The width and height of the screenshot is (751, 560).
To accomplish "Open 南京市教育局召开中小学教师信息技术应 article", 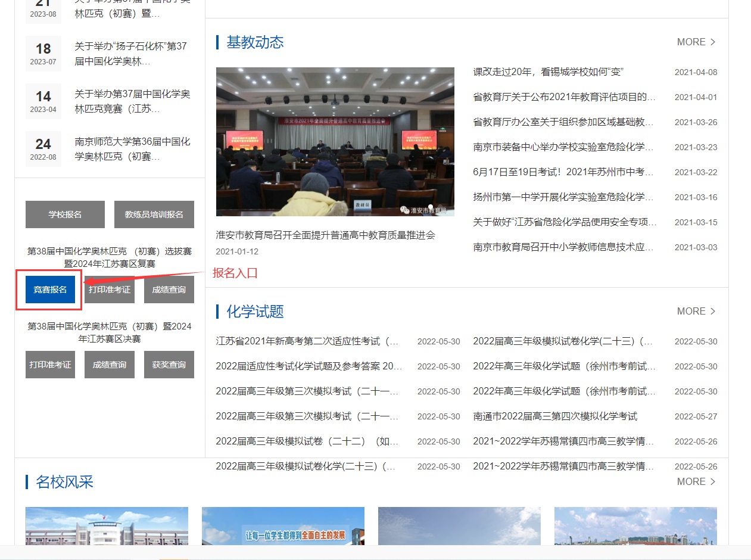I will [565, 247].
